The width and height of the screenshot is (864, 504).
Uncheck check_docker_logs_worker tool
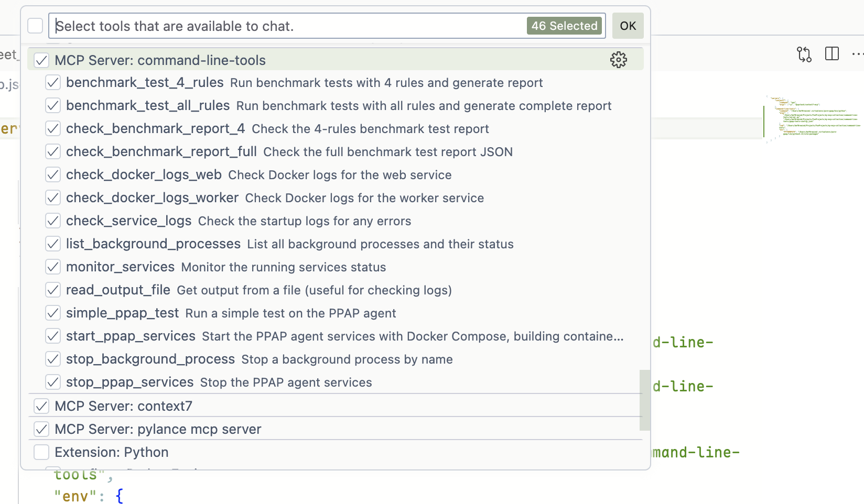(53, 198)
